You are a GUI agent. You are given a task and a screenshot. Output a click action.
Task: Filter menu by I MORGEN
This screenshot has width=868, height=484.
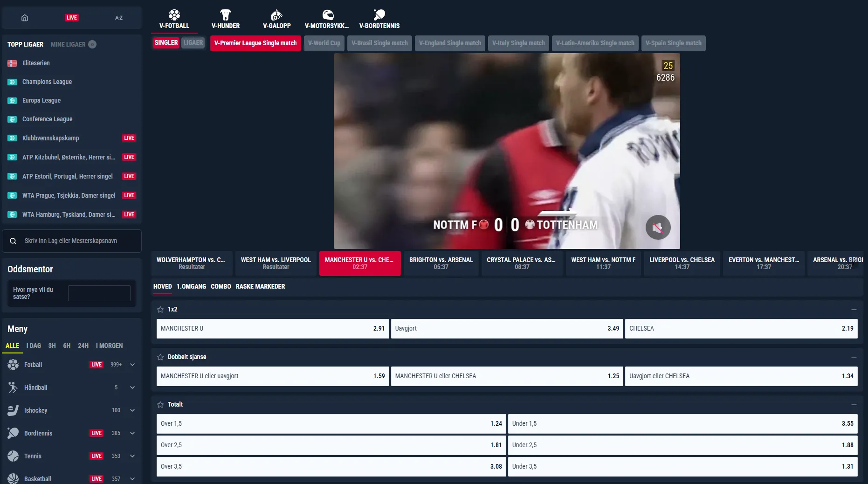click(x=109, y=346)
